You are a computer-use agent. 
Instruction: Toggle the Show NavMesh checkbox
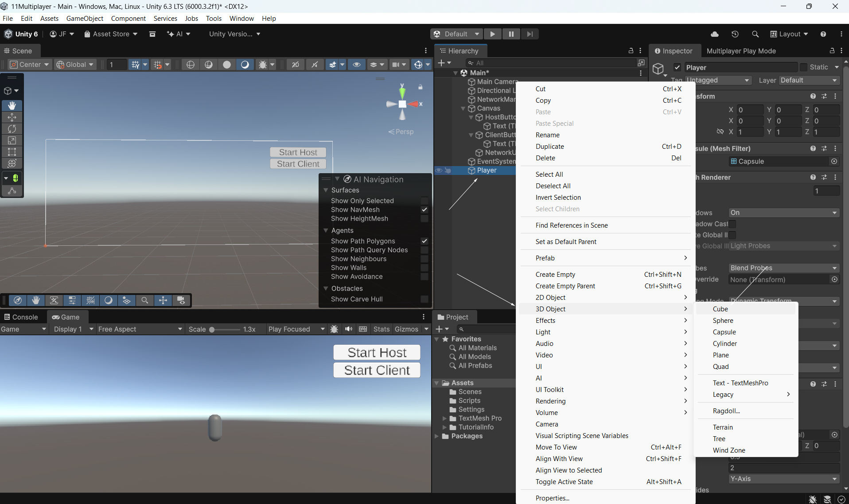coord(424,209)
